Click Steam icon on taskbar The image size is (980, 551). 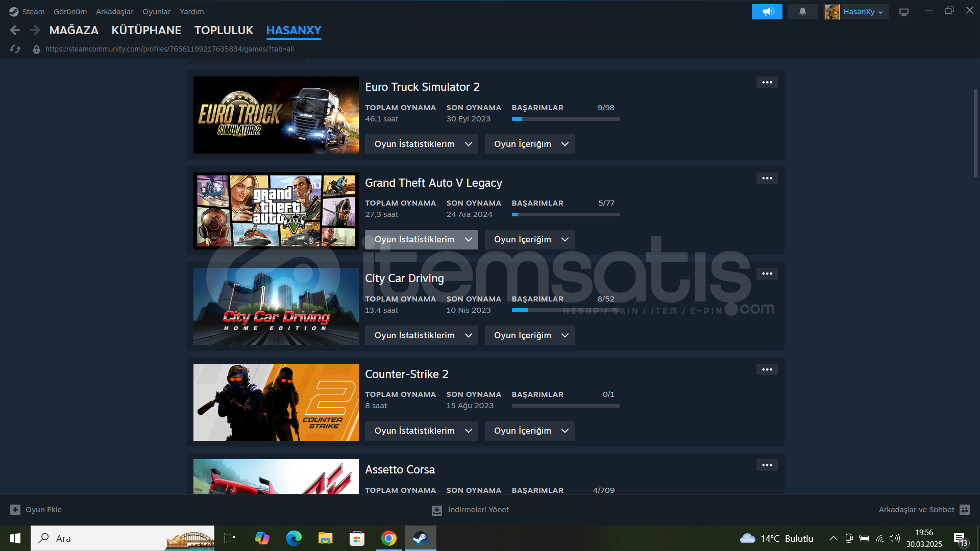pos(421,538)
